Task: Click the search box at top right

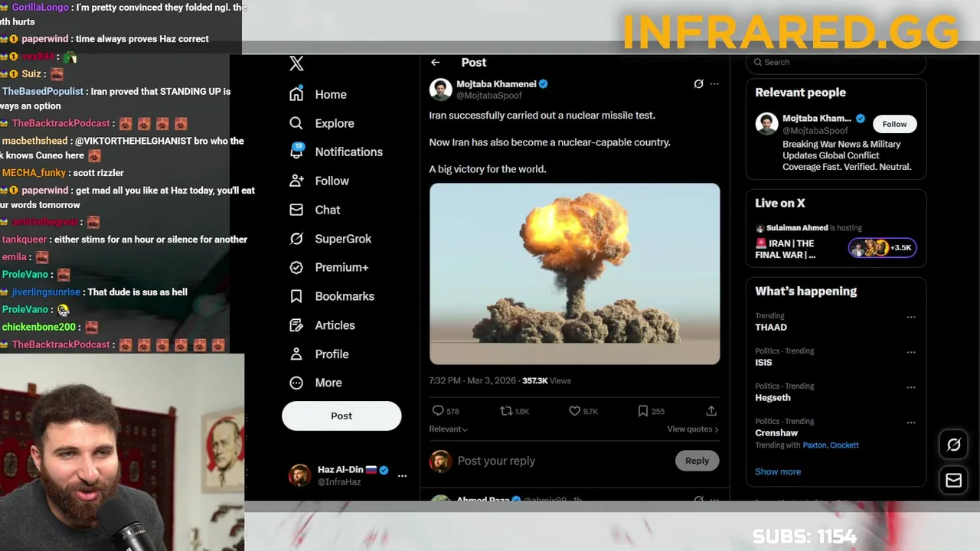Action: [836, 63]
